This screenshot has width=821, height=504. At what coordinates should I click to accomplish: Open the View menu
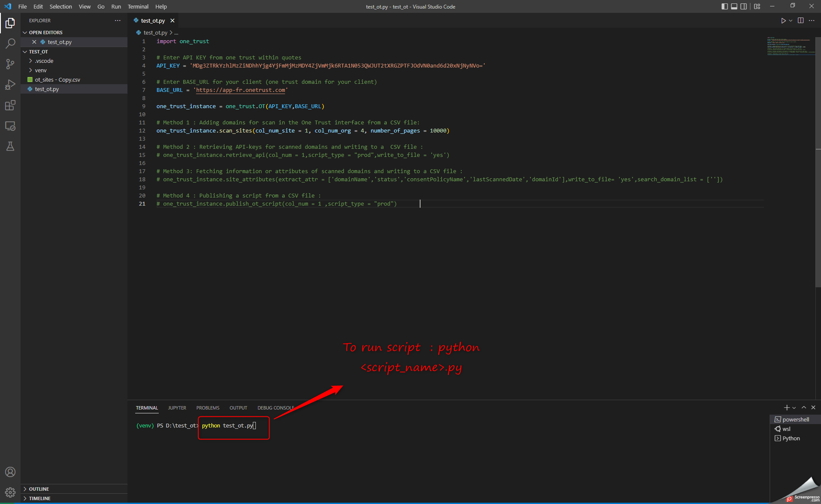[85, 6]
